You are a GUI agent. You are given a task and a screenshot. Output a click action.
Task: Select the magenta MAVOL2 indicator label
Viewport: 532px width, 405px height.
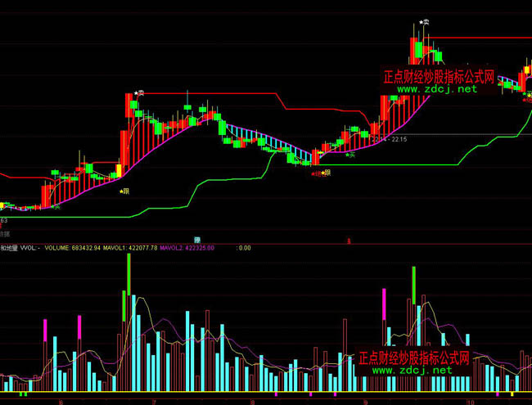(x=187, y=247)
